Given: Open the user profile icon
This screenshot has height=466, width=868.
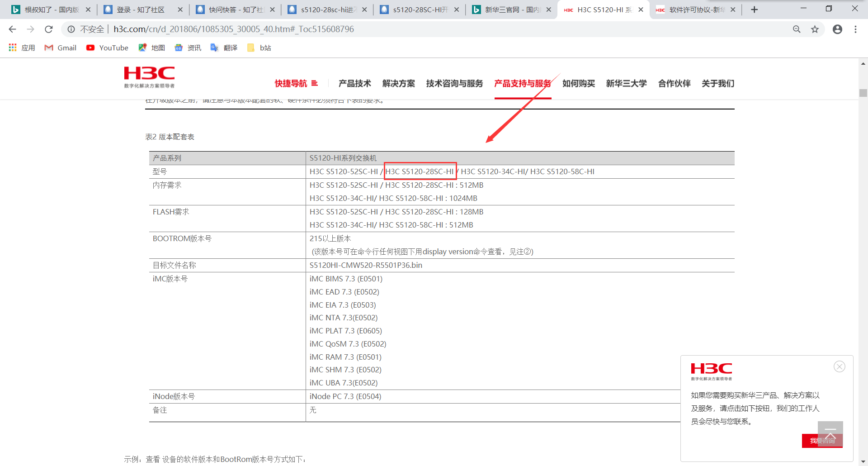Looking at the screenshot, I should (x=837, y=29).
